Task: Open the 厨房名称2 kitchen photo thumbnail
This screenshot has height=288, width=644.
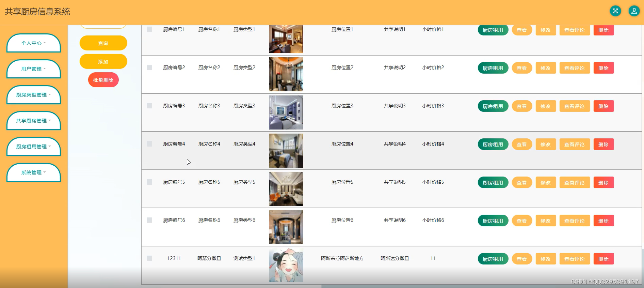Action: 286,74
